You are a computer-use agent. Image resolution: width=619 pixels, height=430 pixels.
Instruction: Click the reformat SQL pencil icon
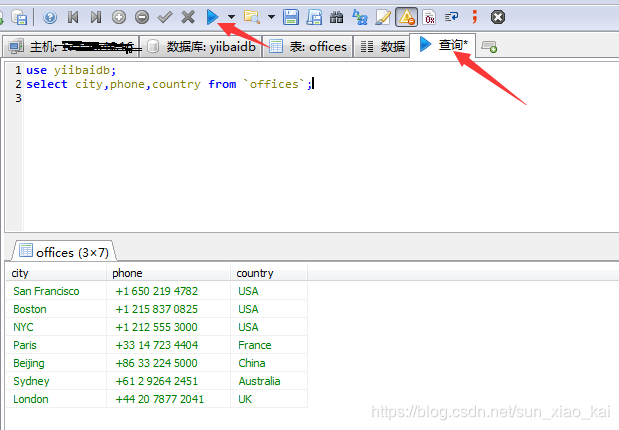click(383, 17)
